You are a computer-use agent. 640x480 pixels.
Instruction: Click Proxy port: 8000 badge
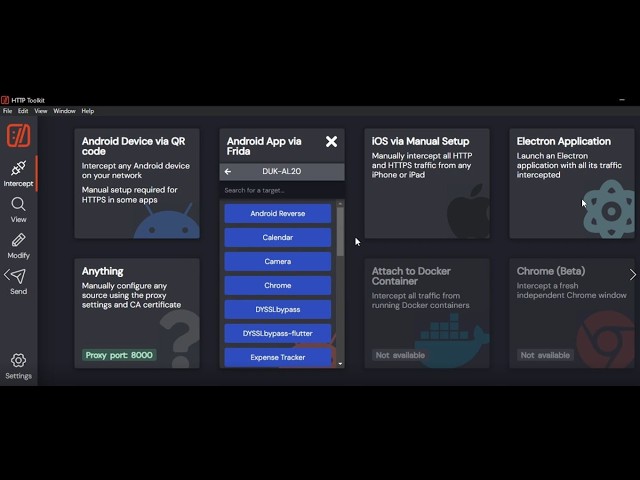click(119, 355)
